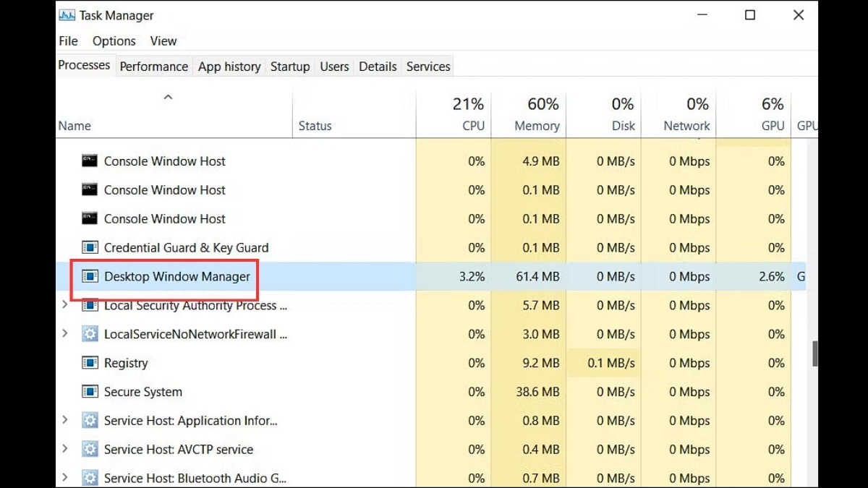Expand Service Host: Bluetooth Audio Gateway
Screen dimensions: 868x488
click(x=65, y=478)
